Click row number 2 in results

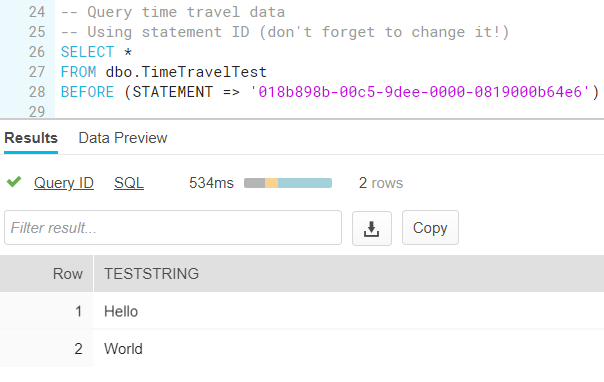pyautogui.click(x=78, y=348)
